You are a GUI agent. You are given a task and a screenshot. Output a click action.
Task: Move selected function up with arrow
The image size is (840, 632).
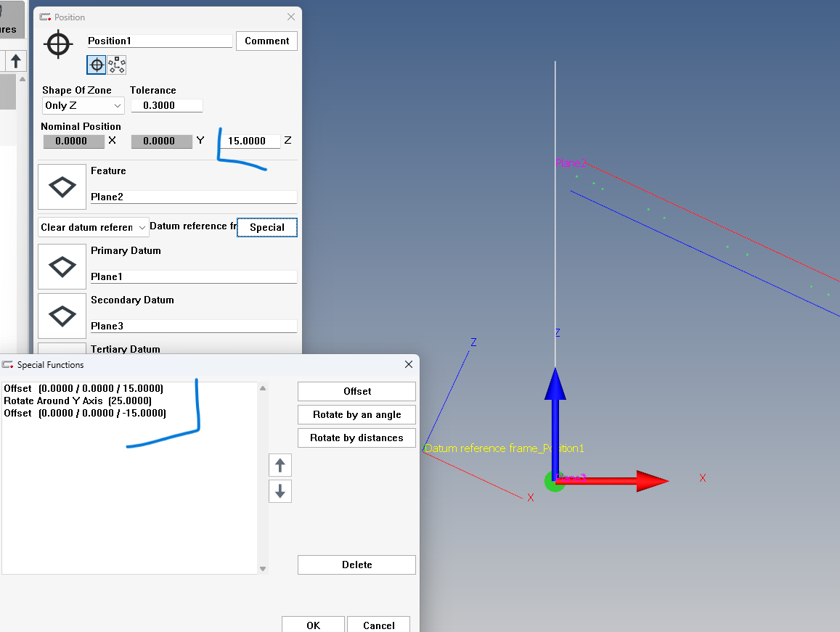click(x=280, y=465)
